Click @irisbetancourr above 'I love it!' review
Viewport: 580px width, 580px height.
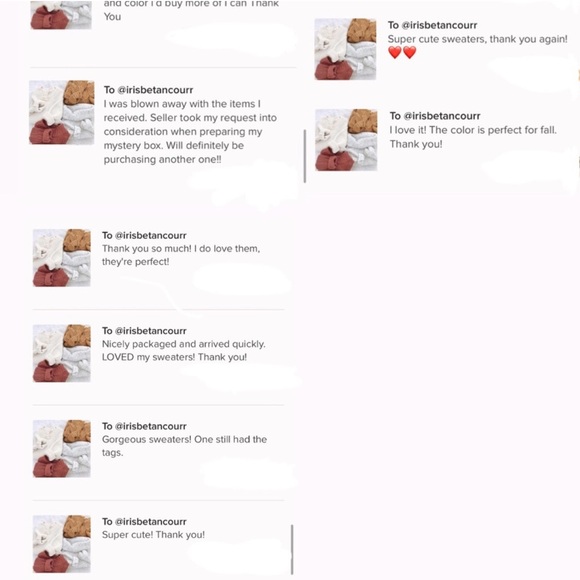(x=442, y=116)
